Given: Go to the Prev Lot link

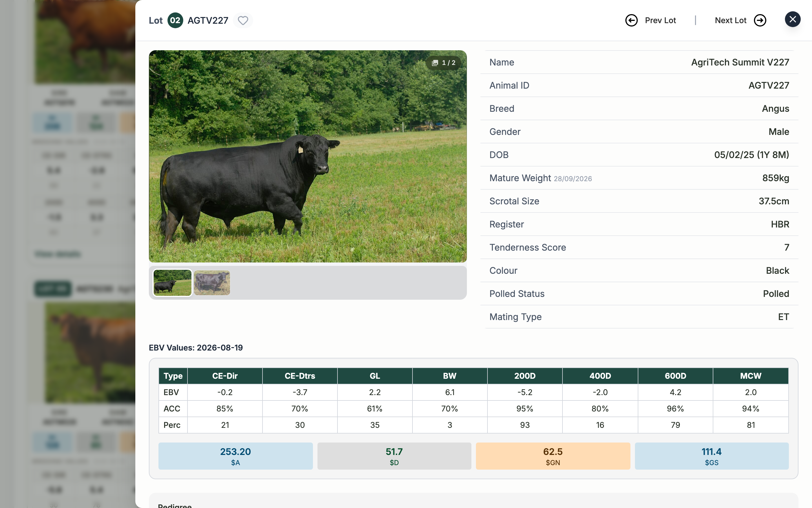Looking at the screenshot, I should point(660,21).
